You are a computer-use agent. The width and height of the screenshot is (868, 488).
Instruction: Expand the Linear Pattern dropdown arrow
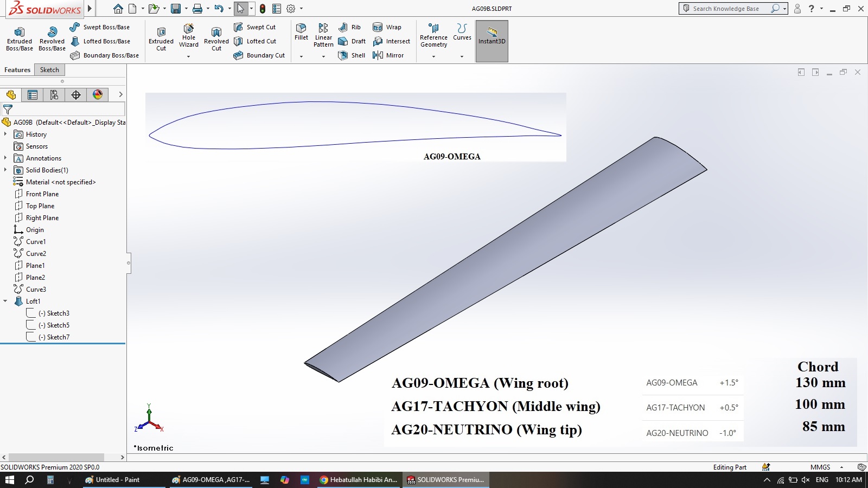click(323, 56)
